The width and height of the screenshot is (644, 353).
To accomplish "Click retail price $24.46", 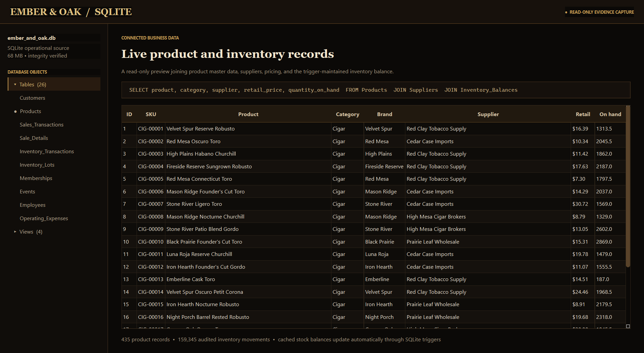I will [583, 292].
